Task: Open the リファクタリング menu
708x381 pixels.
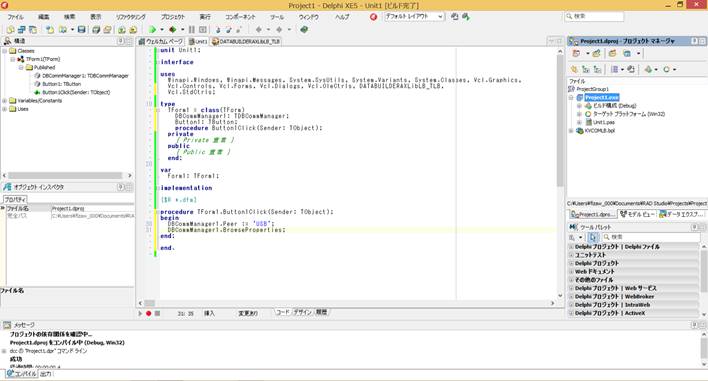Action: click(x=130, y=17)
